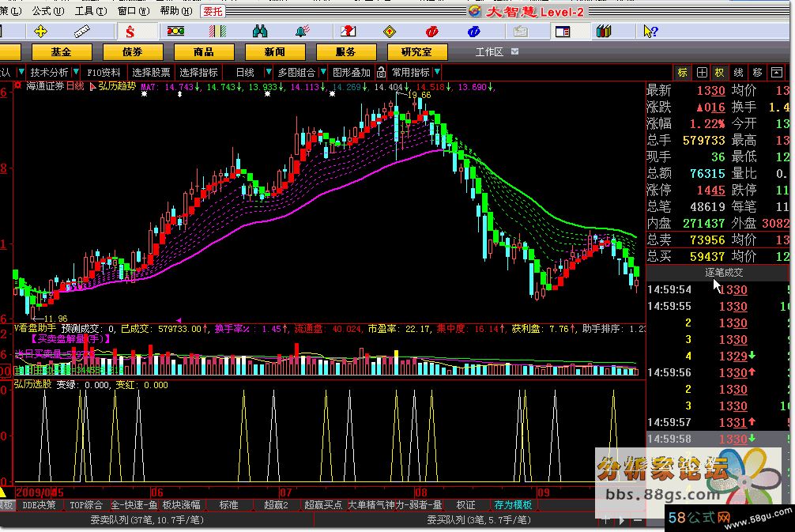Click the alarm bell alert icon
Image resolution: width=795 pixels, height=532 pixels.
pos(303,32)
